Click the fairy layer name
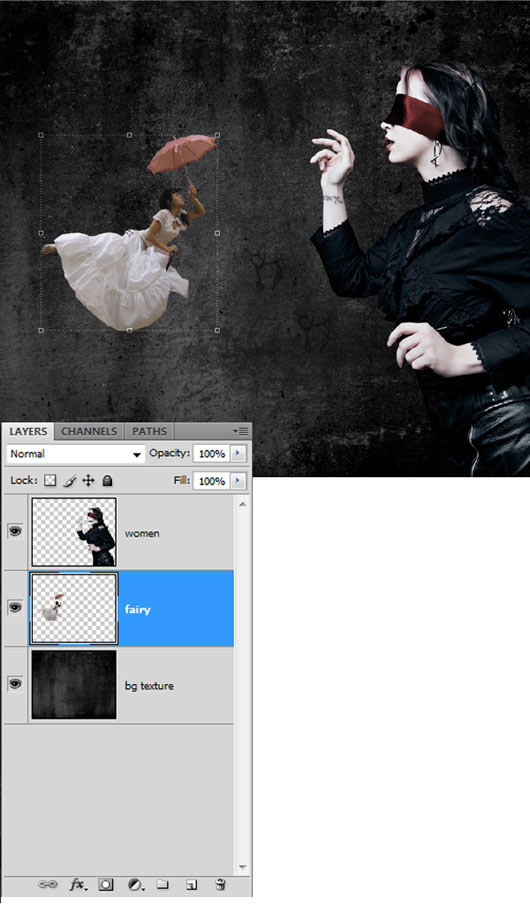530x905 pixels. point(137,609)
